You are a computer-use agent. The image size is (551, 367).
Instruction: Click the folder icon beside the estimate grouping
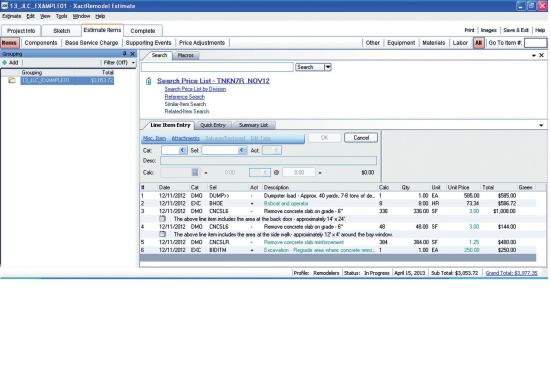[12, 81]
